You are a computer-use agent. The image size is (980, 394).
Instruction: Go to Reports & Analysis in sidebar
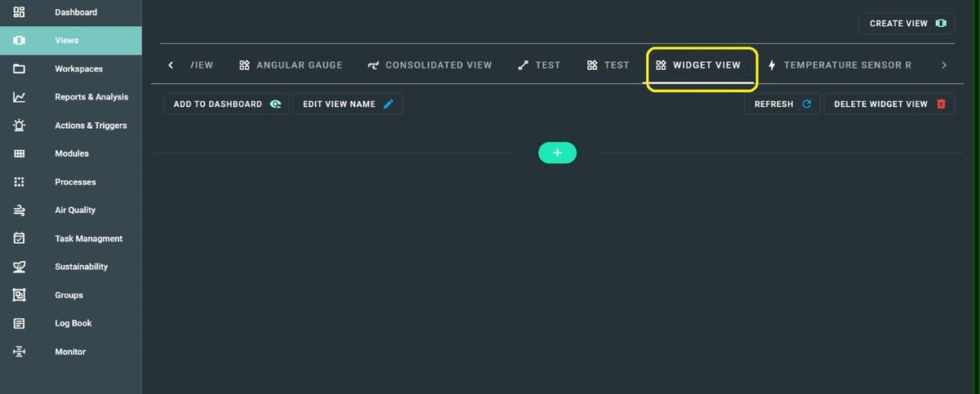point(71,97)
